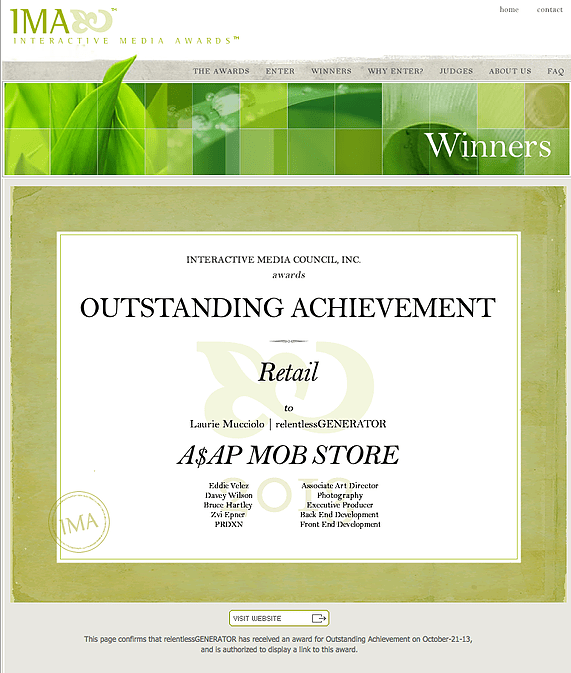Click the name Eddie Velez
This screenshot has height=673, width=571.
click(229, 485)
